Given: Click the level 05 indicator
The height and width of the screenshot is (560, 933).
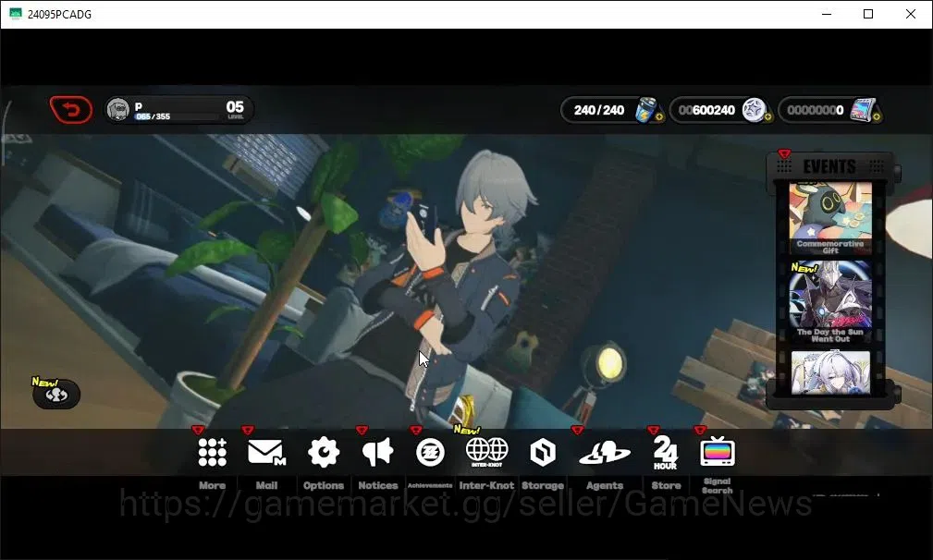Looking at the screenshot, I should (235, 109).
